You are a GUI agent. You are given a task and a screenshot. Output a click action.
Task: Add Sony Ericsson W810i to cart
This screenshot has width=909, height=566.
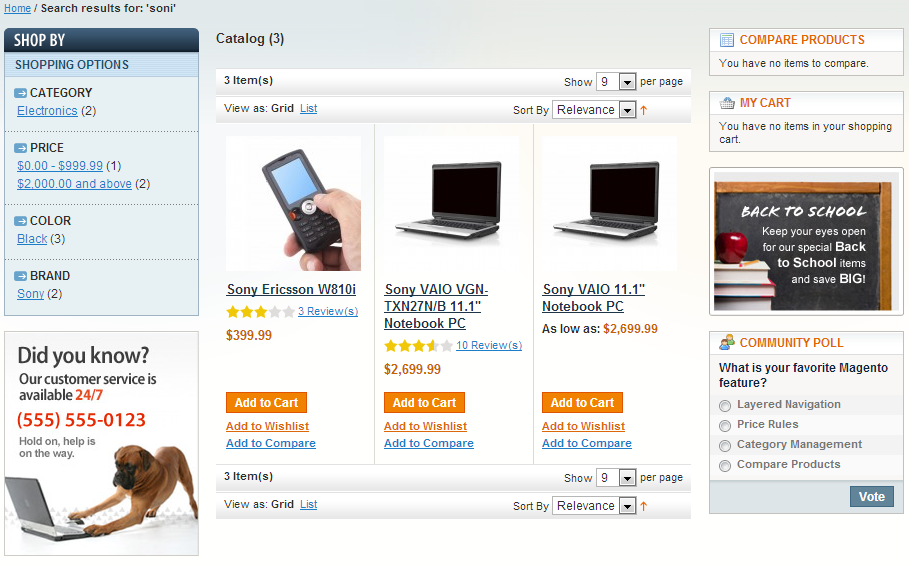pyautogui.click(x=266, y=402)
